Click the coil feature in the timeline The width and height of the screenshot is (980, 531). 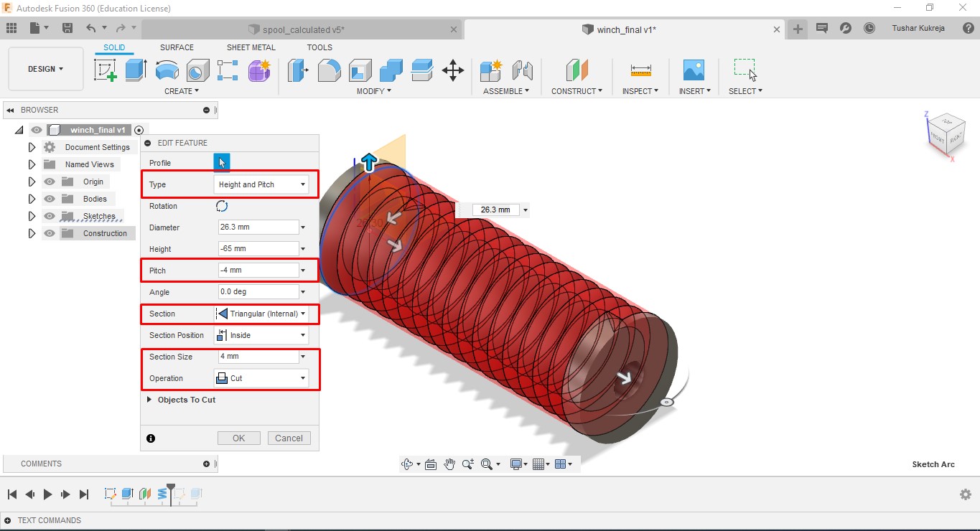[x=162, y=494]
